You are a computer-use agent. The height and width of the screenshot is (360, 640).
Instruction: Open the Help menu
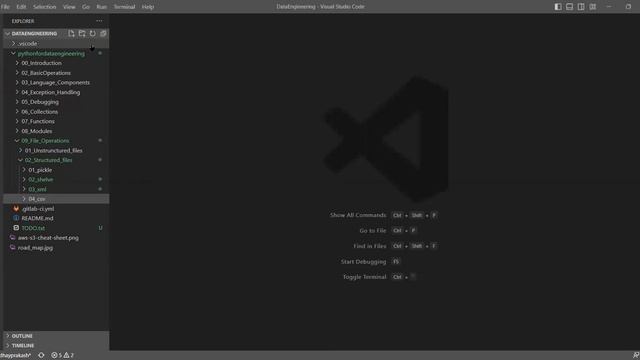coord(148,7)
